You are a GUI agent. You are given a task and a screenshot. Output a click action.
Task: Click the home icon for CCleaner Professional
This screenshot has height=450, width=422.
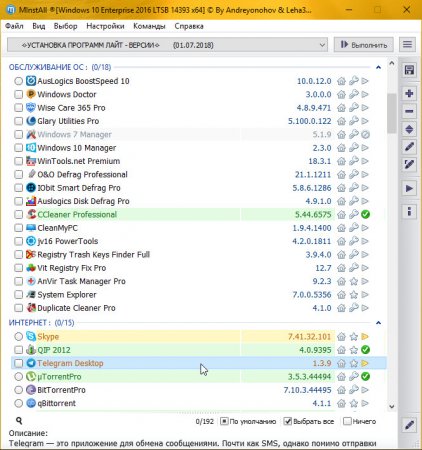pyautogui.click(x=341, y=215)
